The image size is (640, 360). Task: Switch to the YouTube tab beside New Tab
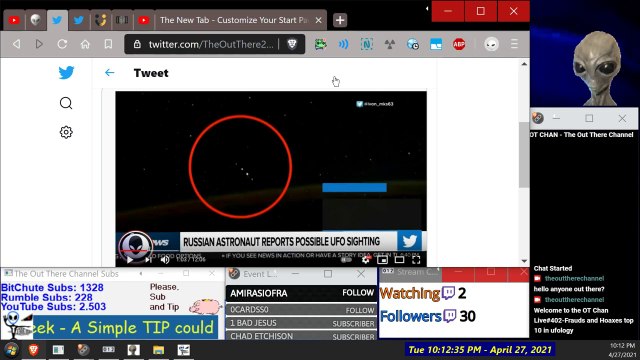click(x=143, y=20)
